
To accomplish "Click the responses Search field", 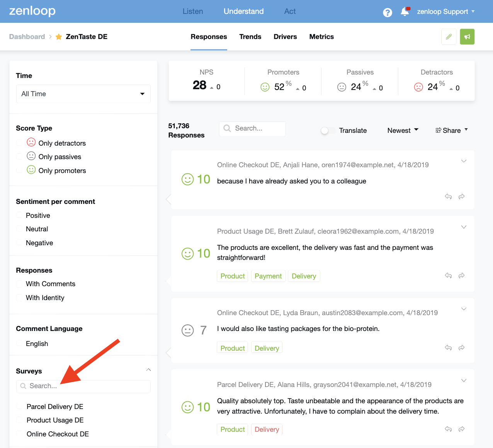I will pos(252,129).
